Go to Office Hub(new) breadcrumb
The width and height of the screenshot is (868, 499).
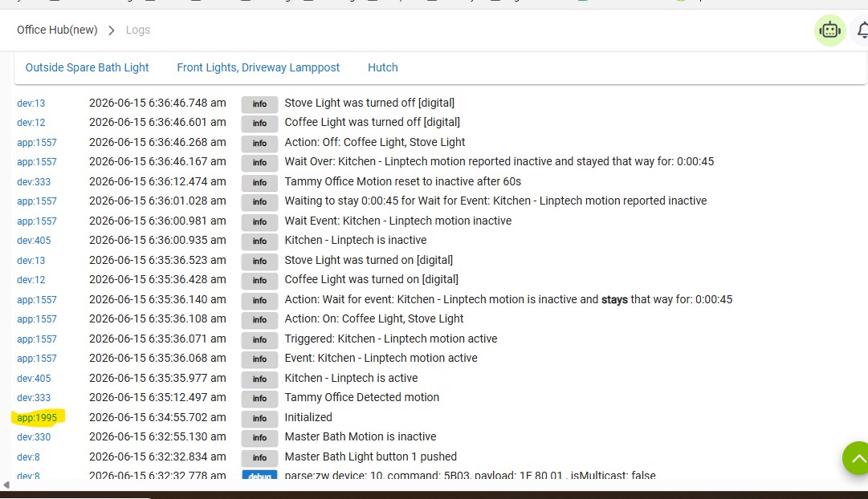(x=57, y=30)
